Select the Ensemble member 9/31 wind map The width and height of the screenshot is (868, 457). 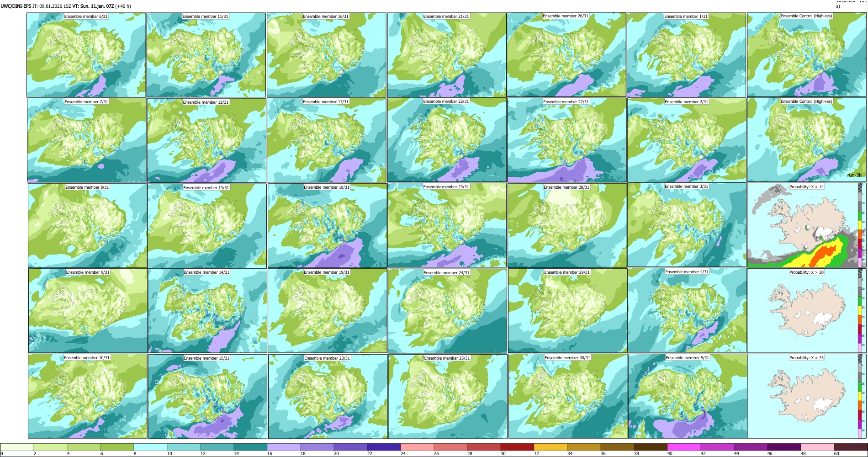(x=88, y=310)
